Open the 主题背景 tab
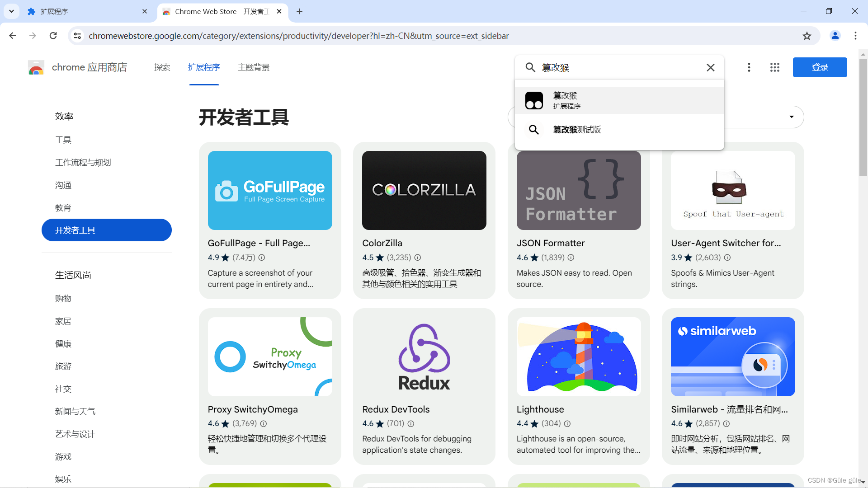Image resolution: width=868 pixels, height=488 pixels. tap(254, 67)
